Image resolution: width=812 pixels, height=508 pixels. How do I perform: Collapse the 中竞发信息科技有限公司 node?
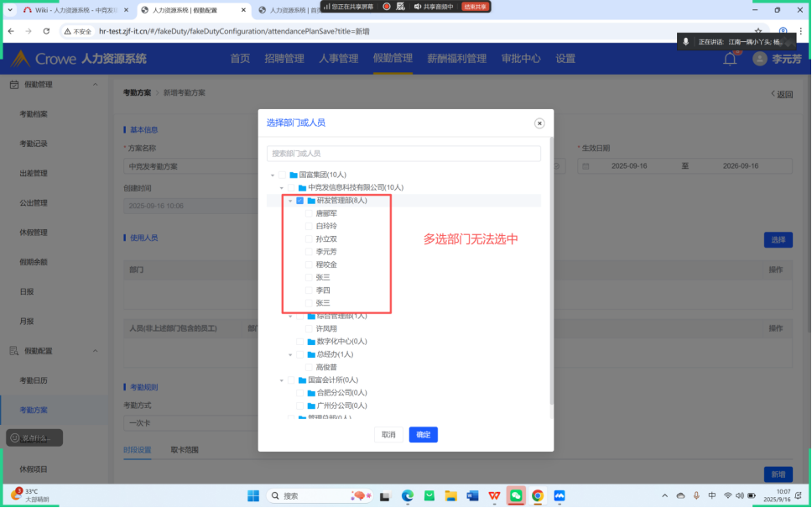(x=282, y=188)
